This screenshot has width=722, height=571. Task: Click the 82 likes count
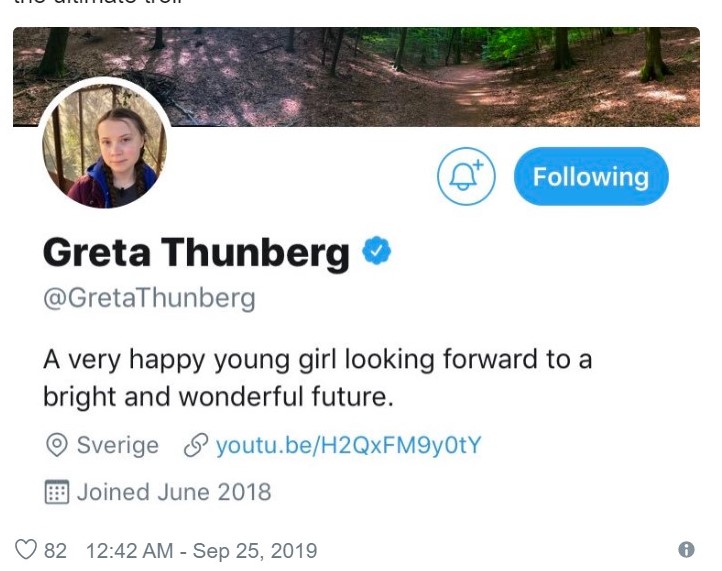click(x=56, y=550)
